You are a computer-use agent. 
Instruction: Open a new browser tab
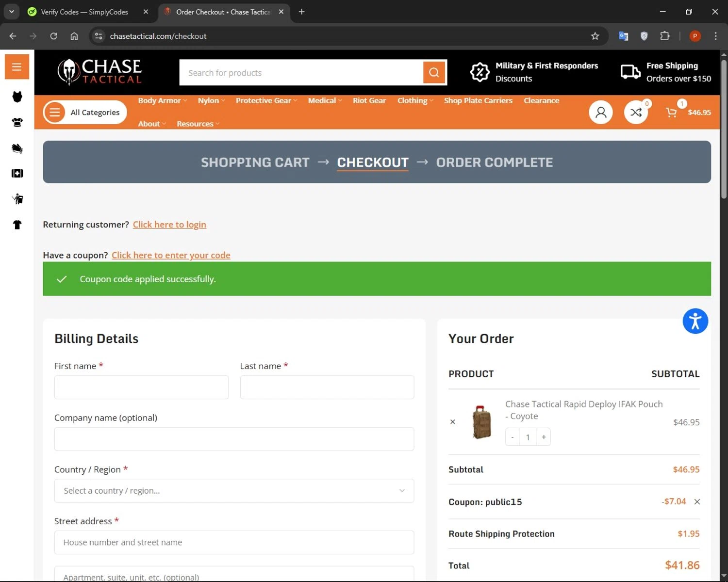pos(301,12)
